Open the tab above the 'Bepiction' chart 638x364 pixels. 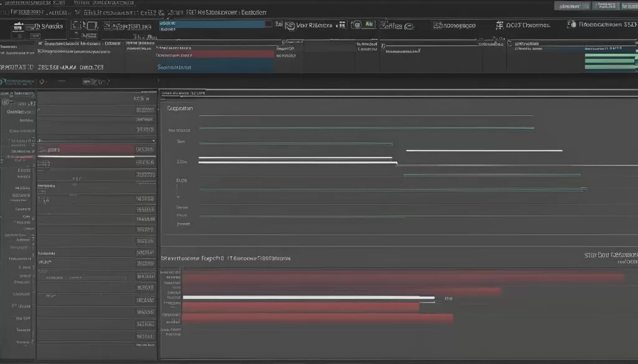pos(183,93)
